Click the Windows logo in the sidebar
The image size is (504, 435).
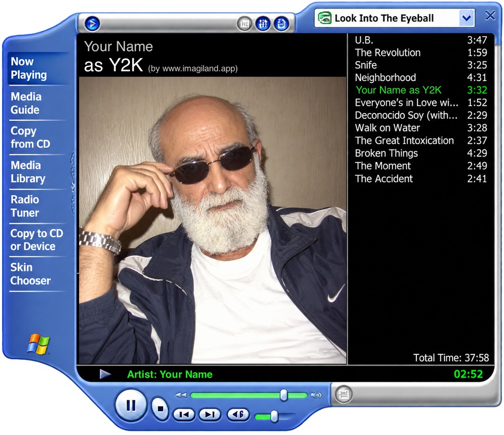tap(39, 344)
